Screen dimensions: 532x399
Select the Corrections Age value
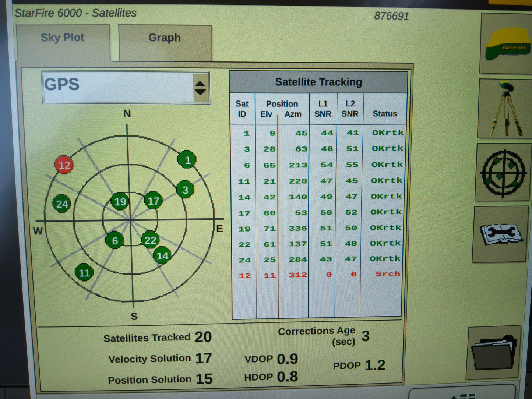(x=365, y=336)
